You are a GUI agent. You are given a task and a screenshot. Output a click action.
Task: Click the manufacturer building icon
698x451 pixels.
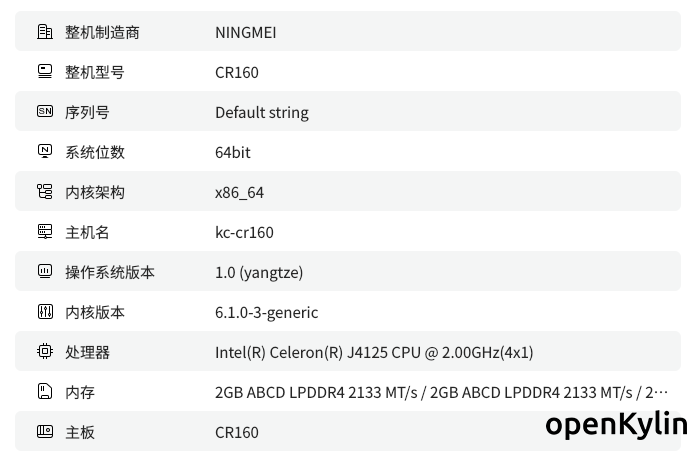click(45, 32)
